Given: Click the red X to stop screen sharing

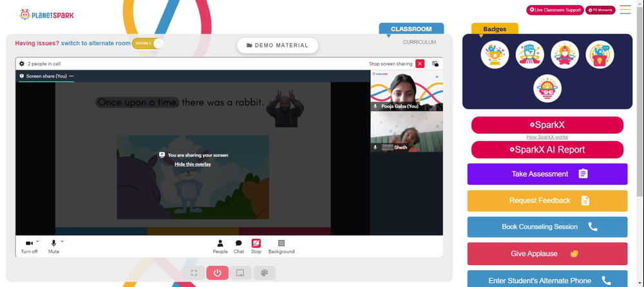Looking at the screenshot, I should pos(420,64).
